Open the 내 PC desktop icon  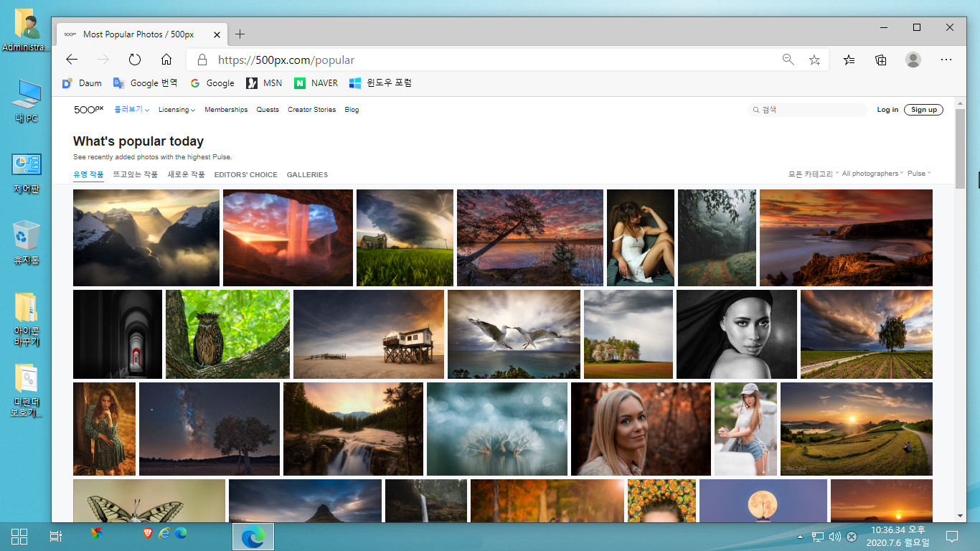27,102
